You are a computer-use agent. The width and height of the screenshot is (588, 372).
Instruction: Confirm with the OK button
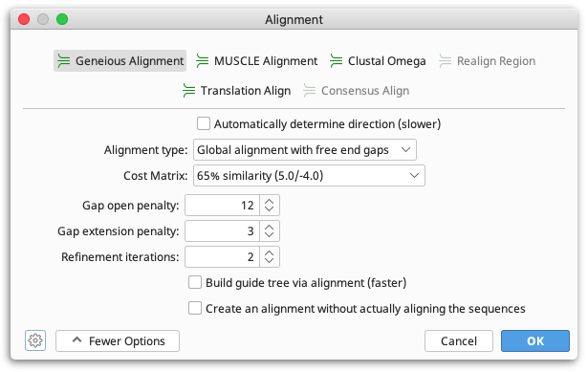pyautogui.click(x=535, y=340)
